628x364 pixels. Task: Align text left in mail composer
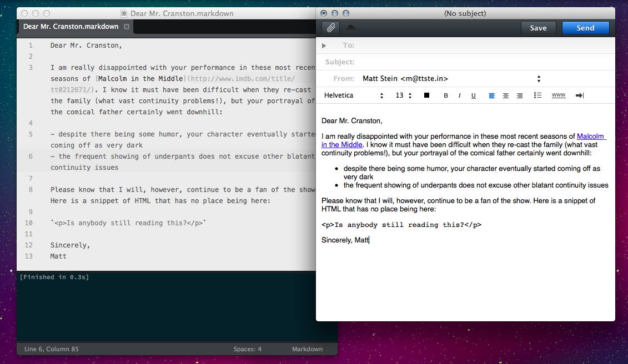coord(492,95)
